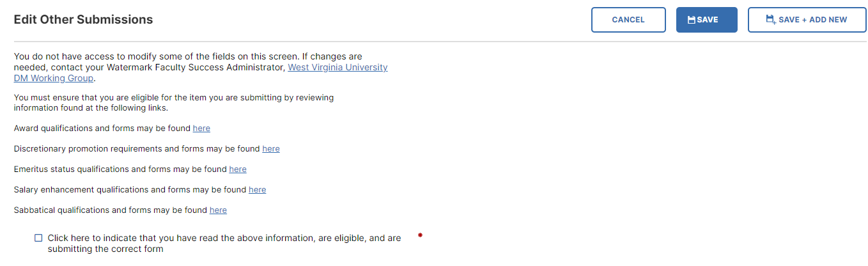Click the 'Edit Other Submissions' heading
Screen dimensions: 868x266
coord(84,20)
